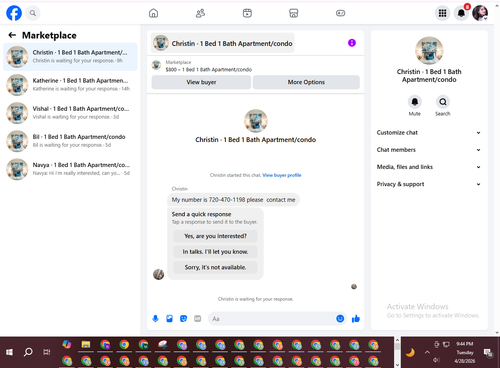Click the View buyer button

pos(201,82)
